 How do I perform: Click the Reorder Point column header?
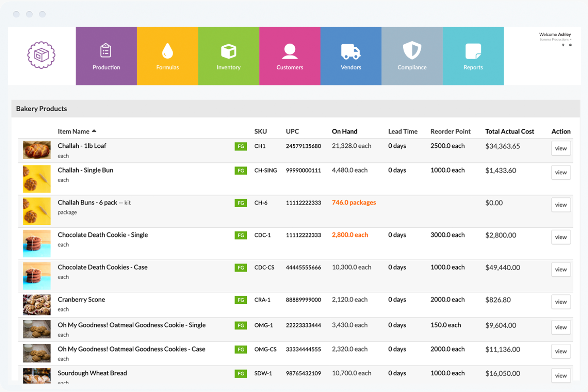pos(451,131)
